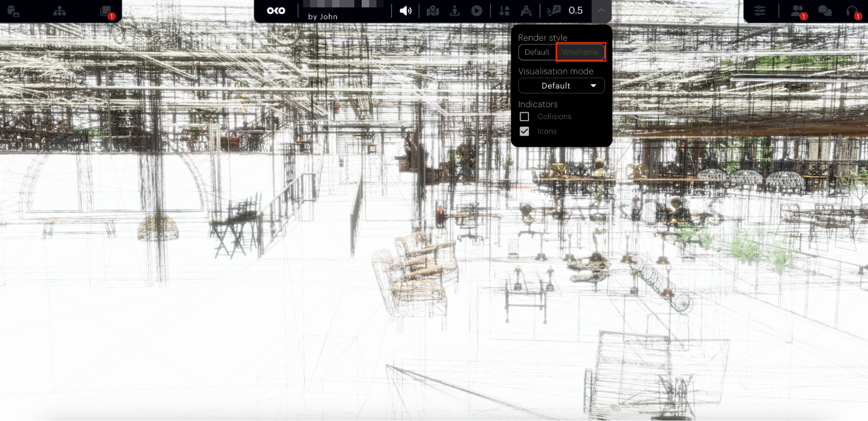868x421 pixels.
Task: Collapse the view options panel chevron
Action: pyautogui.click(x=601, y=11)
